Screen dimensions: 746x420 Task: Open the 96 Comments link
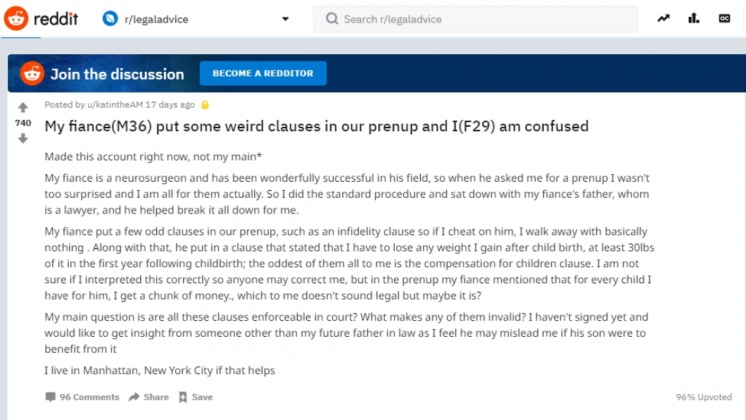coord(82,397)
